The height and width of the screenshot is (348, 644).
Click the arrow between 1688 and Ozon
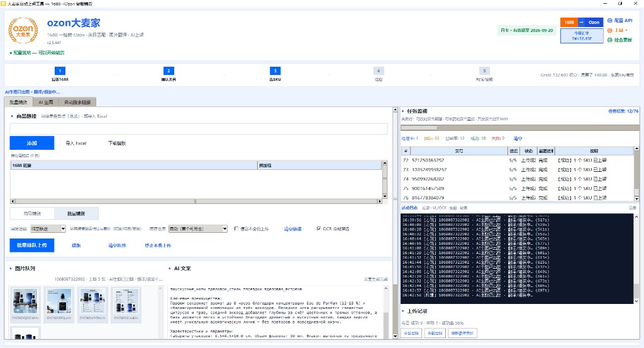(581, 22)
